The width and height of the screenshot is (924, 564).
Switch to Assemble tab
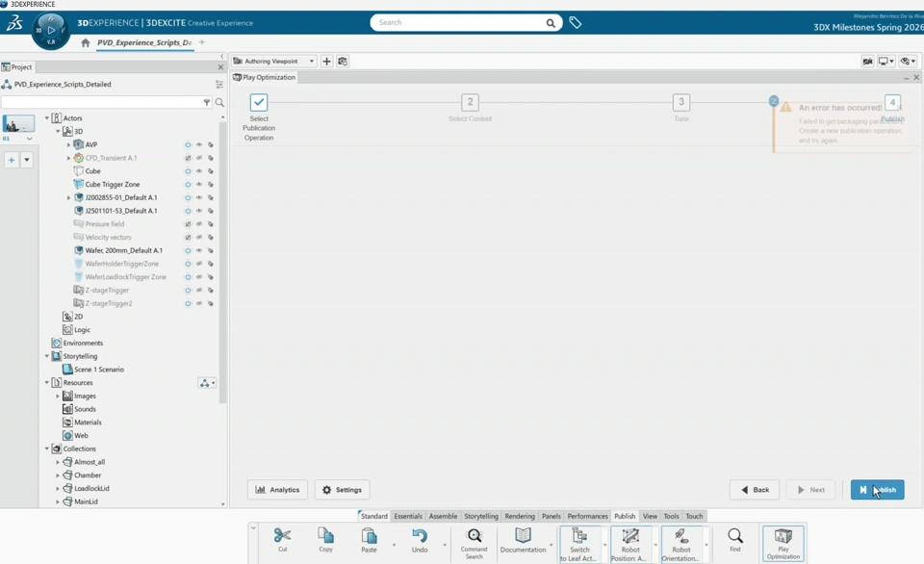tap(443, 516)
